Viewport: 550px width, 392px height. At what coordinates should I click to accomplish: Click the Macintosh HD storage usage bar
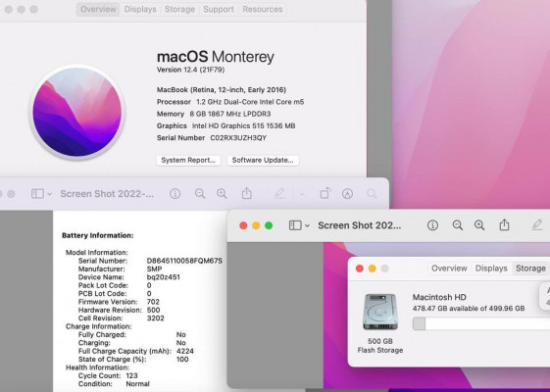[481, 323]
